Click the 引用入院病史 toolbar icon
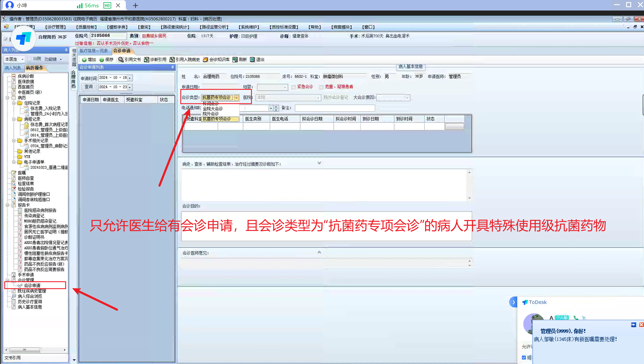 pos(172,59)
